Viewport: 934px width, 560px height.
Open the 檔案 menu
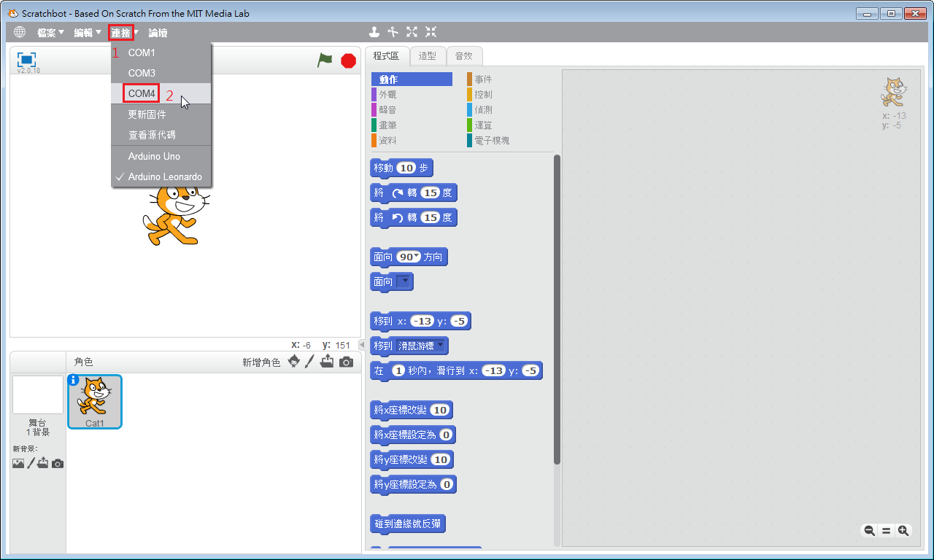pyautogui.click(x=50, y=33)
